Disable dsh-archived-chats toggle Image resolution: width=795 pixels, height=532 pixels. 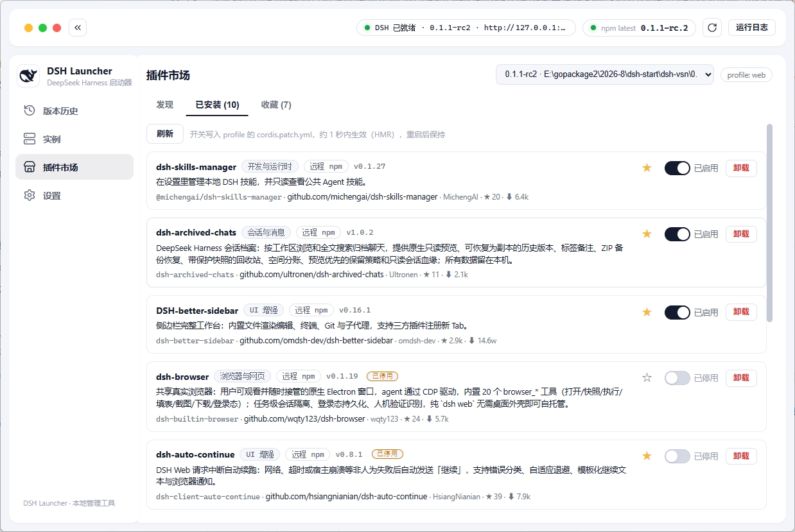pyautogui.click(x=677, y=234)
